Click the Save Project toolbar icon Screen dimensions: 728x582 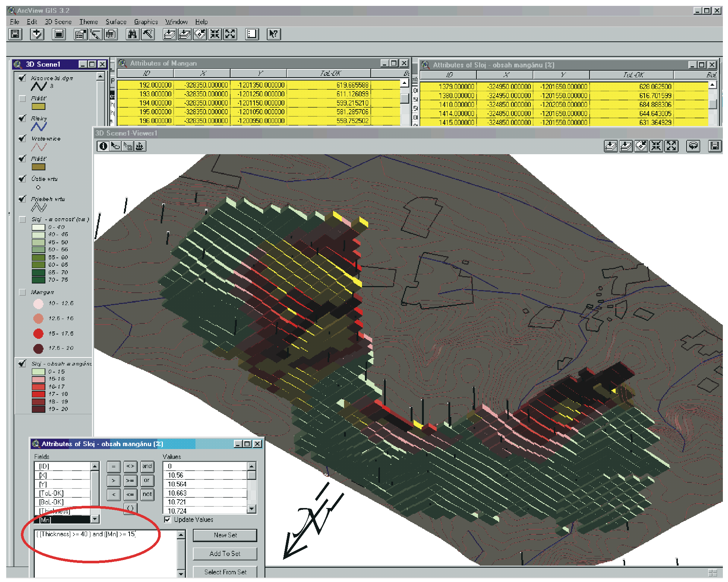[x=15, y=34]
